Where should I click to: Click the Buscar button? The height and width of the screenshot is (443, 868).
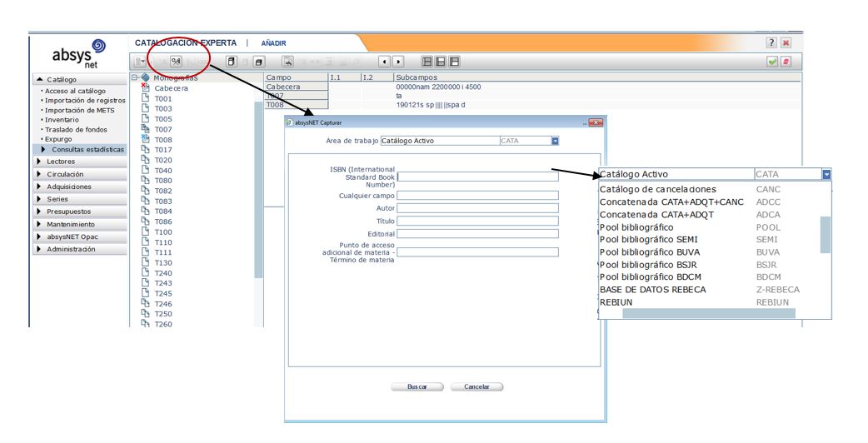(x=417, y=387)
